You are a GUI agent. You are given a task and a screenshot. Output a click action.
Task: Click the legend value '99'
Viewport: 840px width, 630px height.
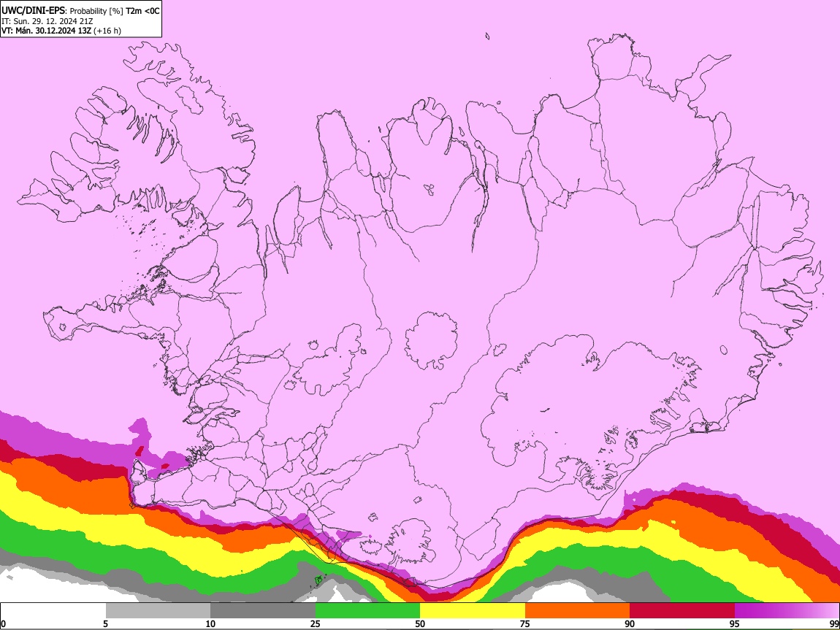tap(834, 624)
